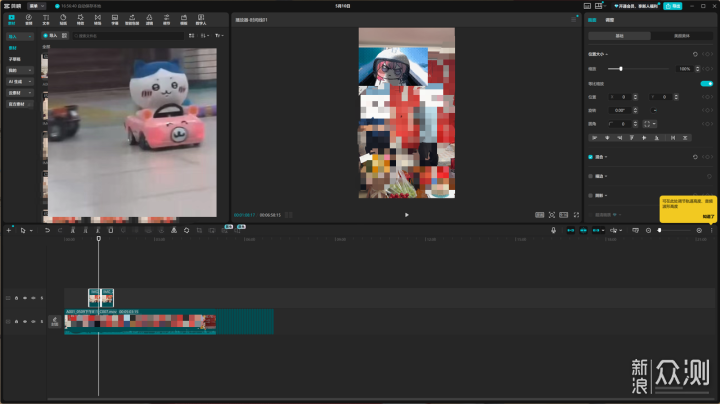Screen dimensions: 720x404
Task: Hide the upper overlay track with eye icon
Action: pyautogui.click(x=25, y=298)
